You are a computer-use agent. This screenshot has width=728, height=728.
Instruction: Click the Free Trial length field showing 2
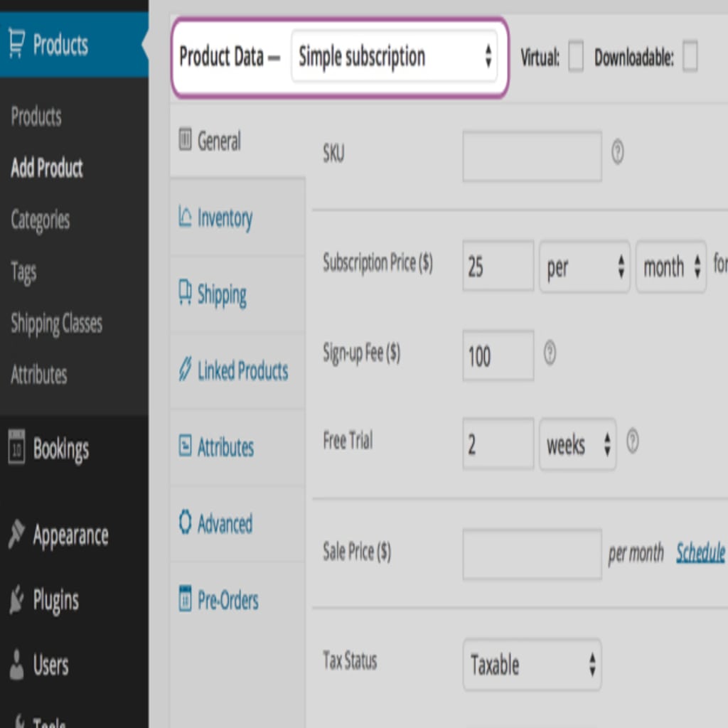[498, 444]
